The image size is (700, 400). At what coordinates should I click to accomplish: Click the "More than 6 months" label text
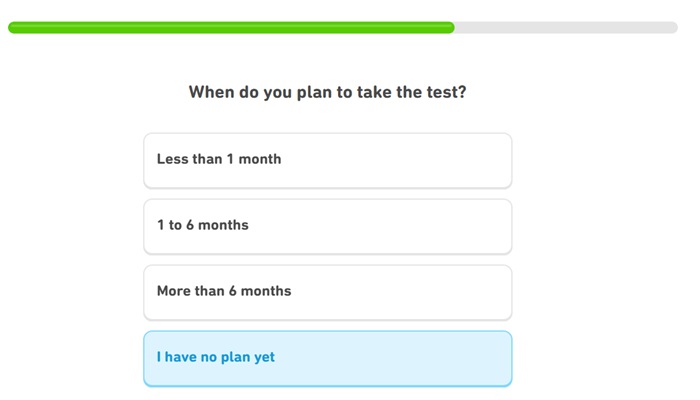pyautogui.click(x=224, y=291)
